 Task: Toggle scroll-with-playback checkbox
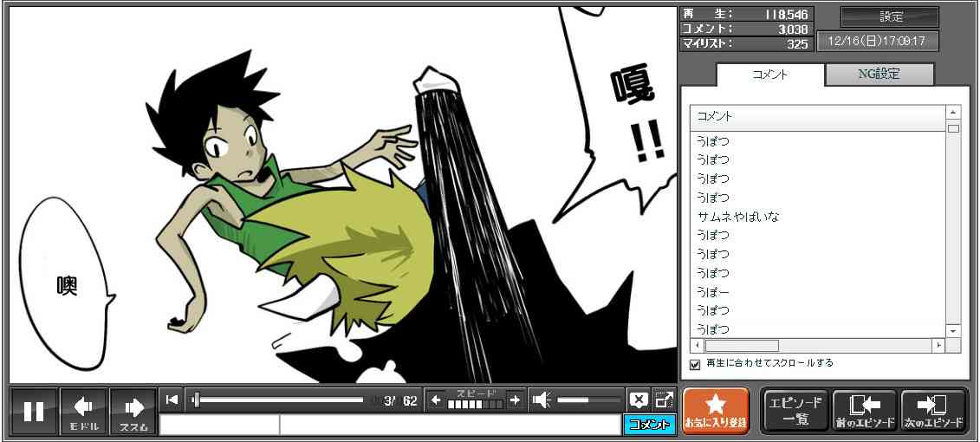(695, 364)
